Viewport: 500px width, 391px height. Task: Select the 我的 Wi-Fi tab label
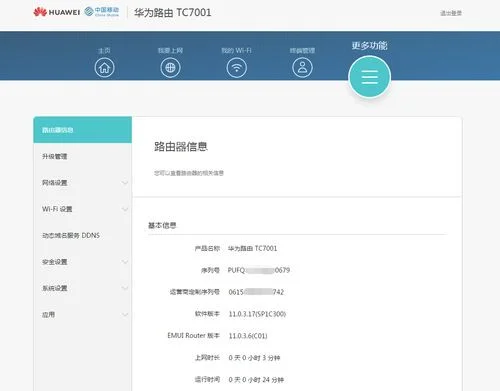coord(236,50)
